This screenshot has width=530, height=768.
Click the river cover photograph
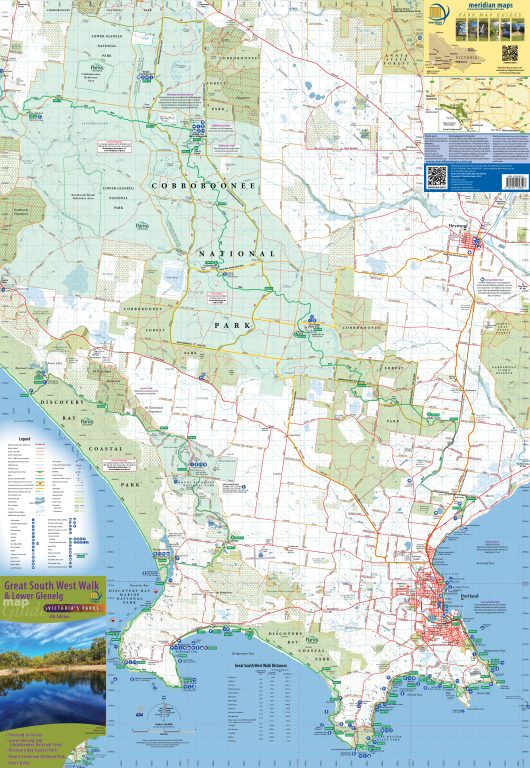[53, 673]
